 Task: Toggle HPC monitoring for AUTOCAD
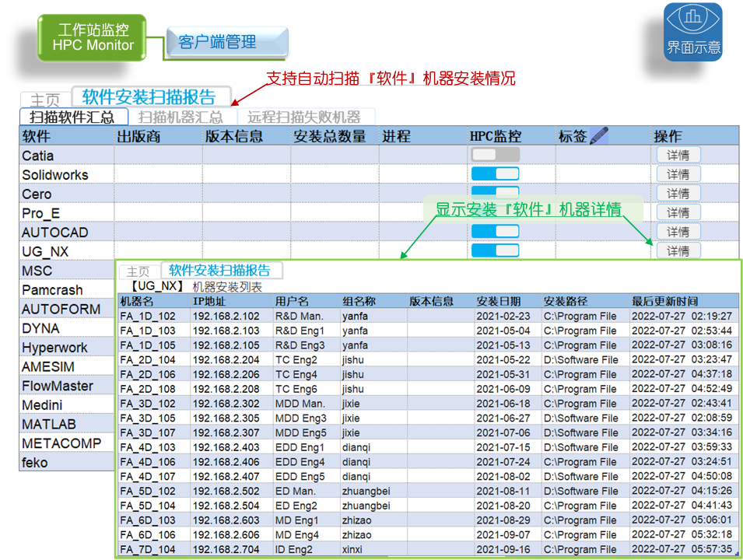point(495,231)
